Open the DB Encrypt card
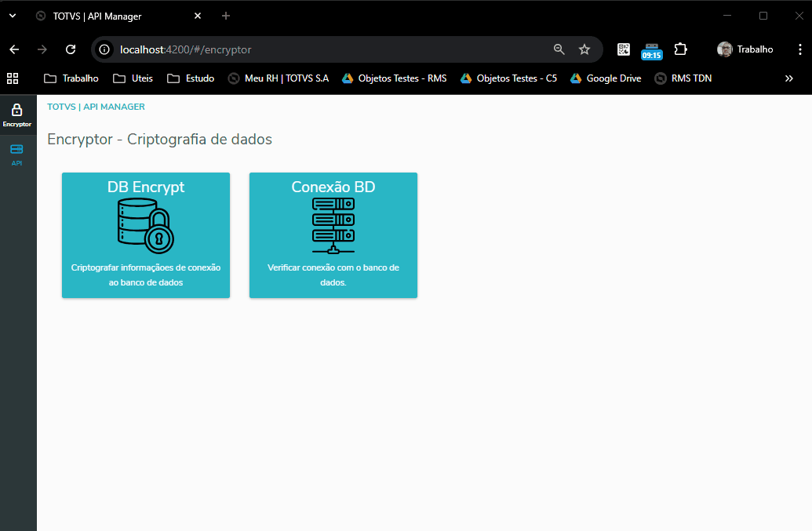This screenshot has width=812, height=531. click(145, 235)
